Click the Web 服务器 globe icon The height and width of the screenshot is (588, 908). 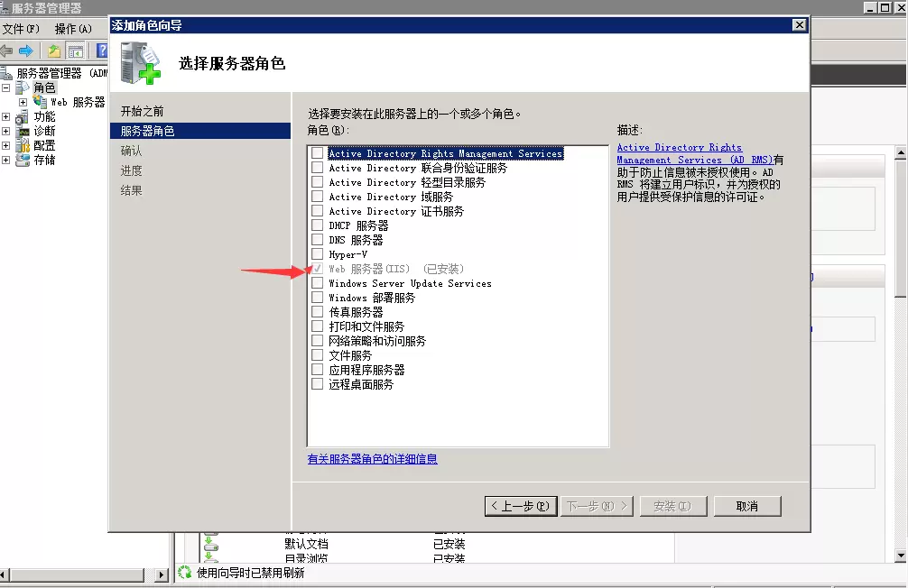coord(38,102)
